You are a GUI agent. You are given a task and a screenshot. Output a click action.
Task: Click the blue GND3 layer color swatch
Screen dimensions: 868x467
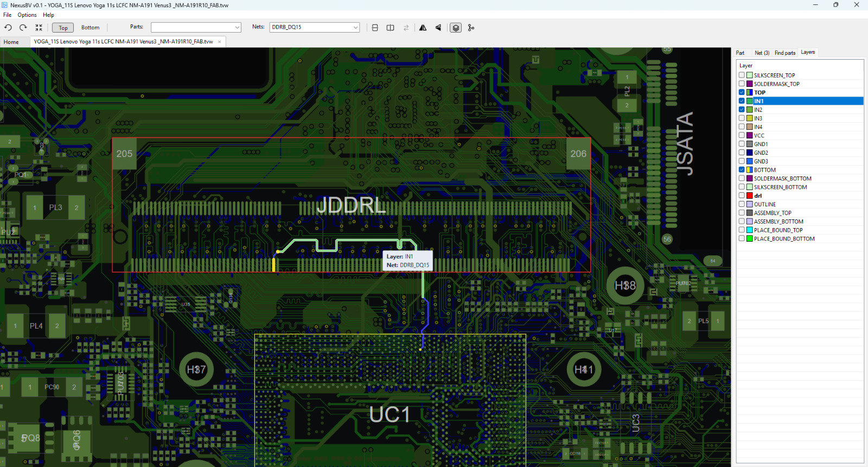coord(750,161)
